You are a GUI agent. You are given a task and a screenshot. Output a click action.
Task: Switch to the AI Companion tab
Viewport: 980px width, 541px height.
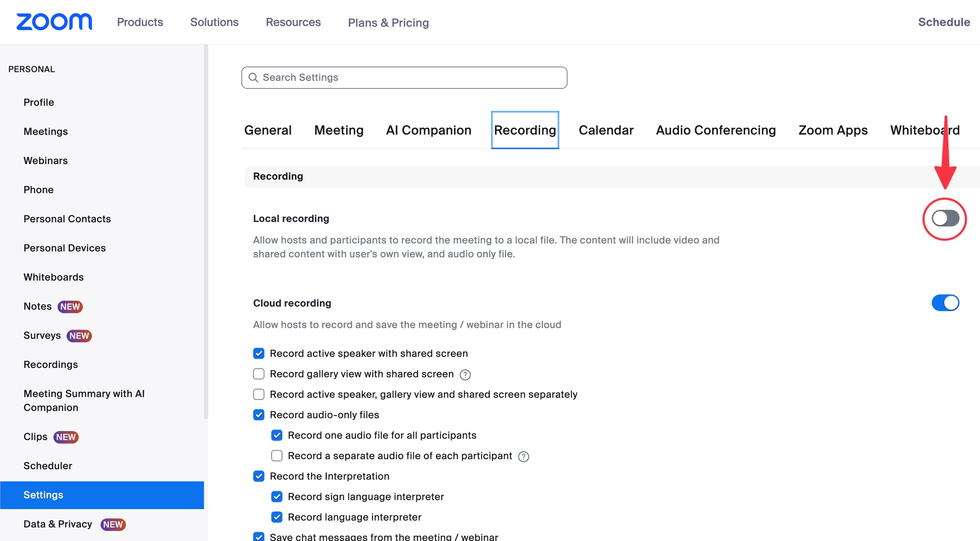(428, 130)
